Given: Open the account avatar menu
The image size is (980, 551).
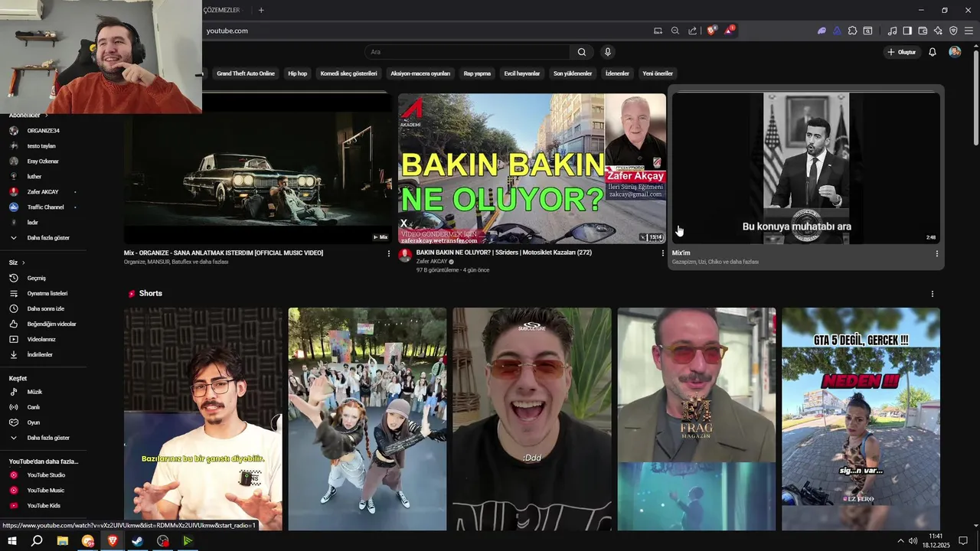Looking at the screenshot, I should pos(955,52).
